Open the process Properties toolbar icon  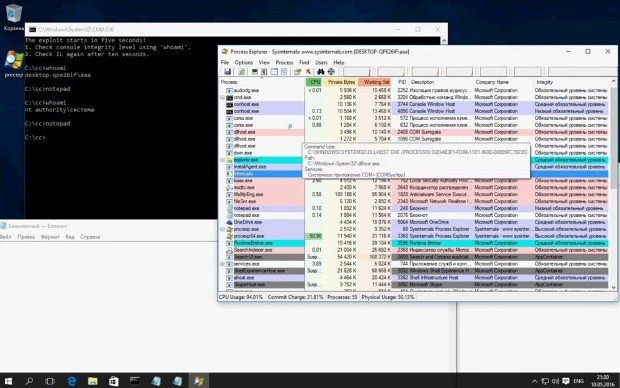pos(297,72)
